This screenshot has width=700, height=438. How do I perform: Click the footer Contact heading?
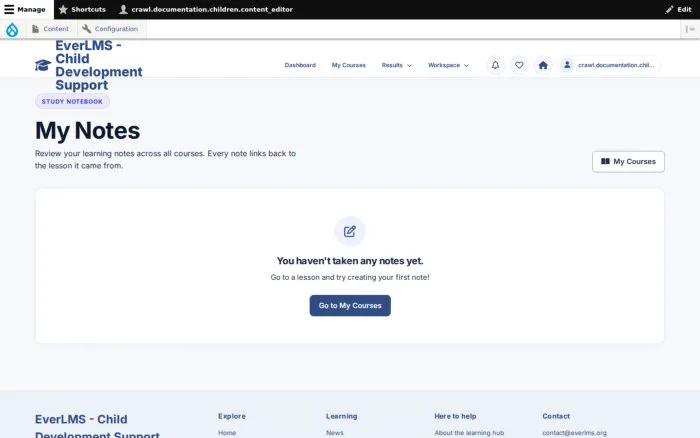[x=556, y=416]
